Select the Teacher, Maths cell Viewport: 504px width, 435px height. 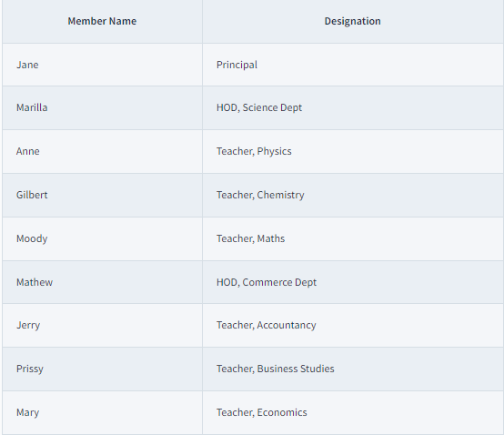click(353, 238)
